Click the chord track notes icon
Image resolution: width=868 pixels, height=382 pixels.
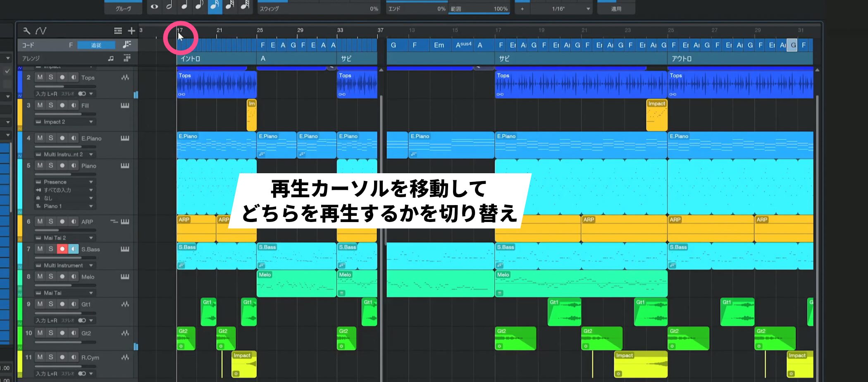coord(127,45)
